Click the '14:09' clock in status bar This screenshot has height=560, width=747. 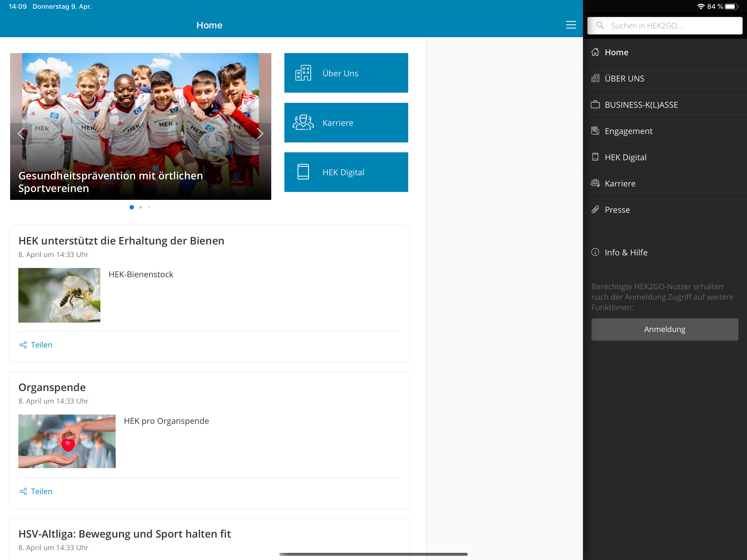coord(17,6)
